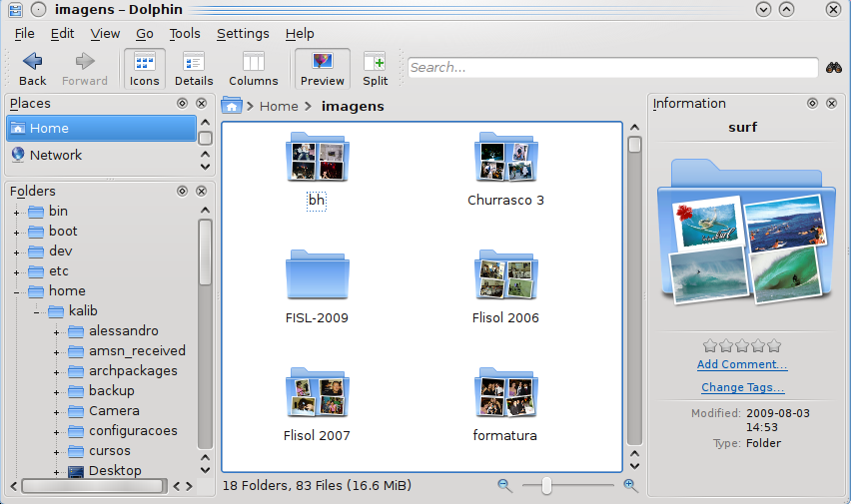This screenshot has height=504, width=851.
Task: Click the zoom in magnifier icon
Action: 630,485
